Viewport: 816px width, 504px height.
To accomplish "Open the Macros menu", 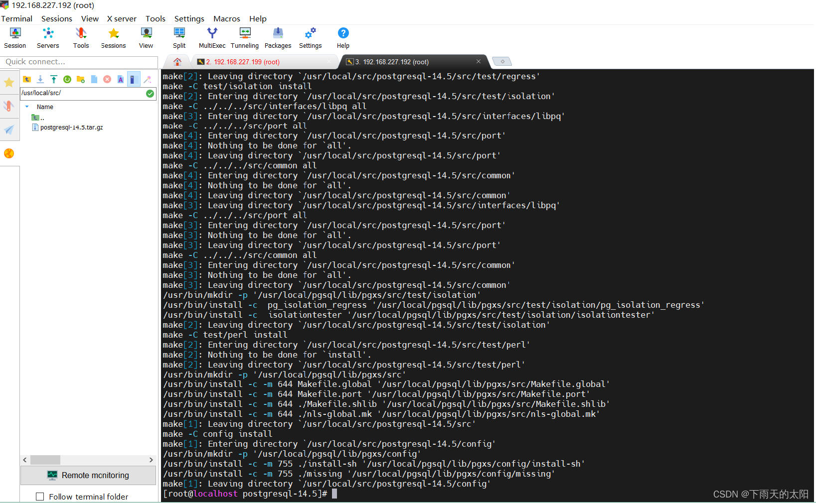I will pyautogui.click(x=227, y=18).
